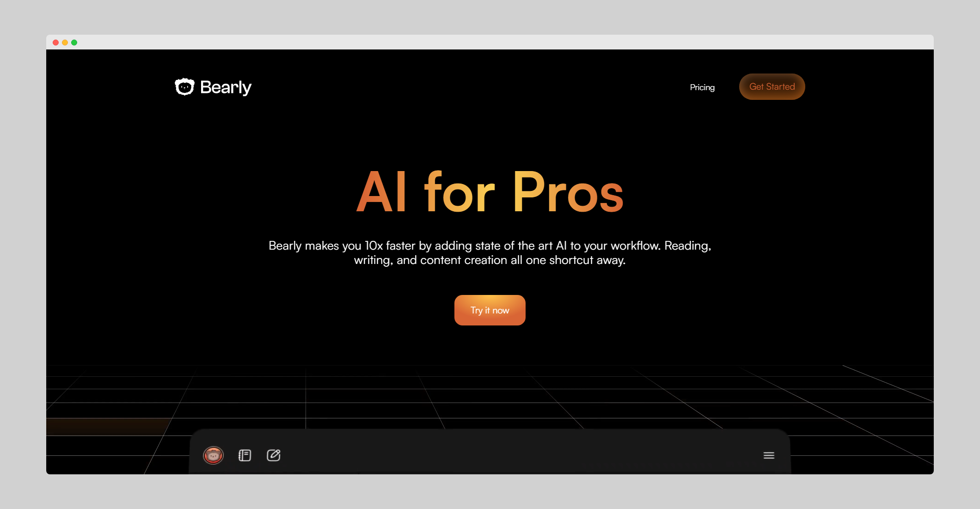Open the hamburger menu in app panel
The width and height of the screenshot is (980, 509).
(769, 455)
